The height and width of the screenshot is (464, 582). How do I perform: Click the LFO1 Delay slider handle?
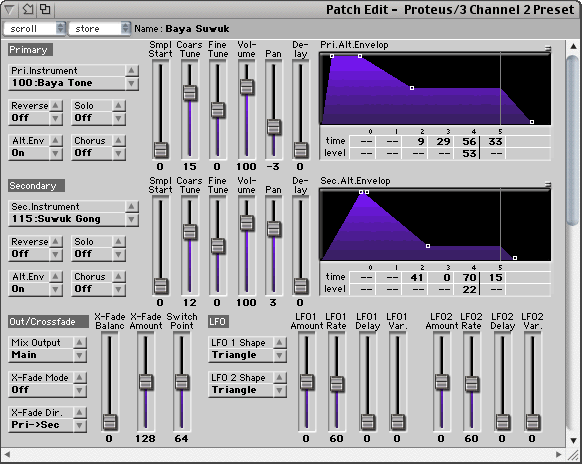click(x=367, y=422)
